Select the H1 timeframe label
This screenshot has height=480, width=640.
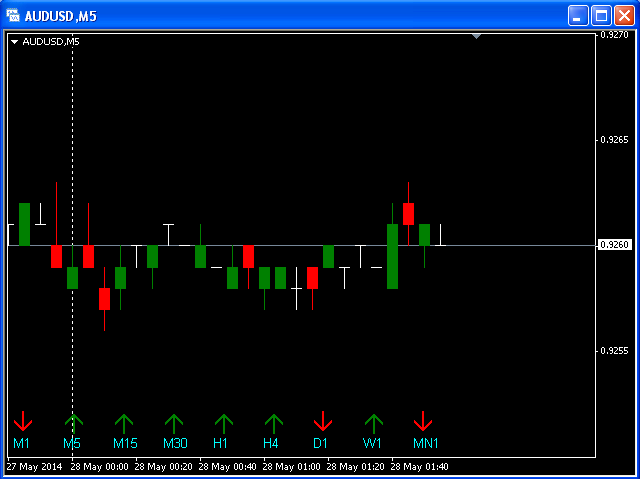(220, 443)
